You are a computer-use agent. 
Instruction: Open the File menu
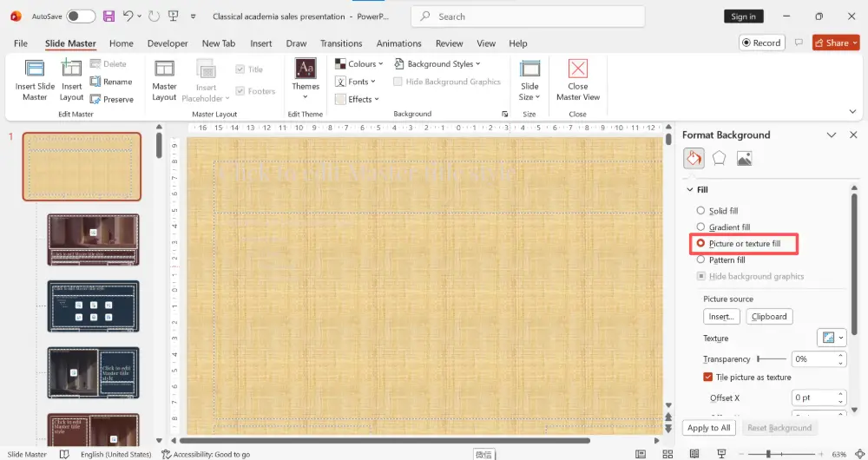[x=21, y=43]
